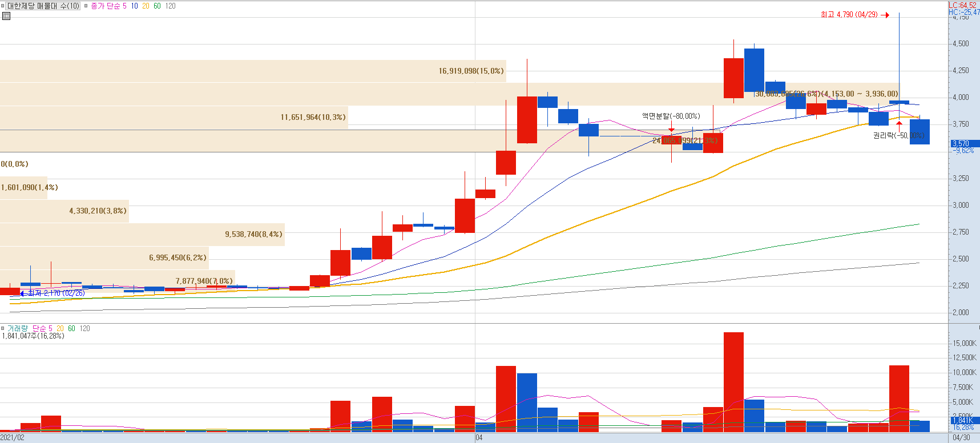Click the 최고 4,790 (04/29) high marker
The height and width of the screenshot is (443, 980).
click(854, 14)
